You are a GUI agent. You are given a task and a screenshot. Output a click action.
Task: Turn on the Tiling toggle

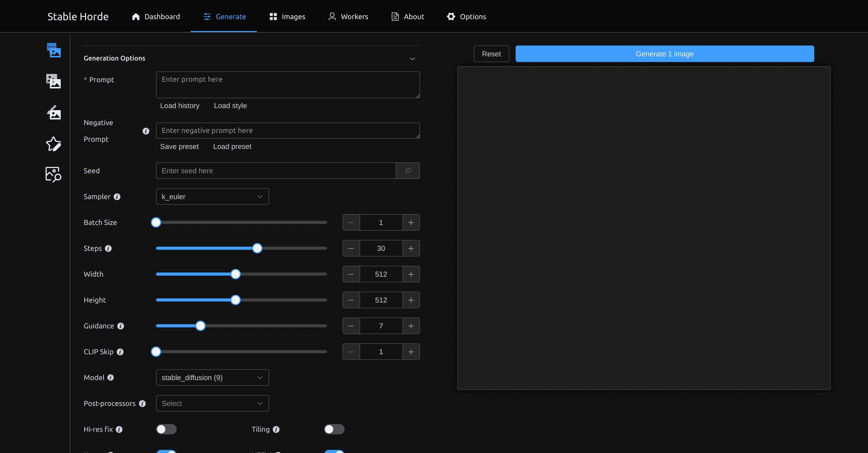[334, 429]
